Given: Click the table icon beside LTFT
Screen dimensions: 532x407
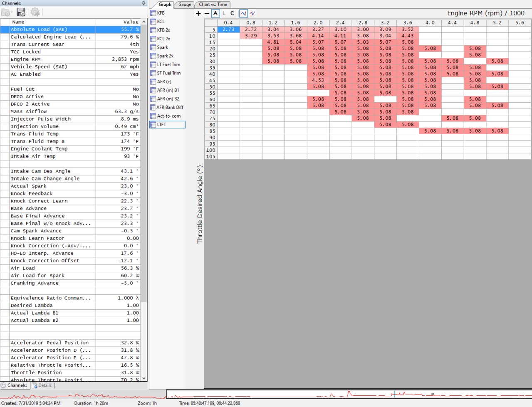Looking at the screenshot, I should [153, 125].
